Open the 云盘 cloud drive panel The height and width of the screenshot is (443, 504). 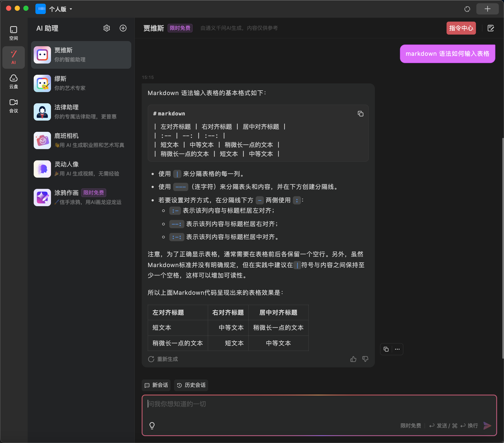14,81
